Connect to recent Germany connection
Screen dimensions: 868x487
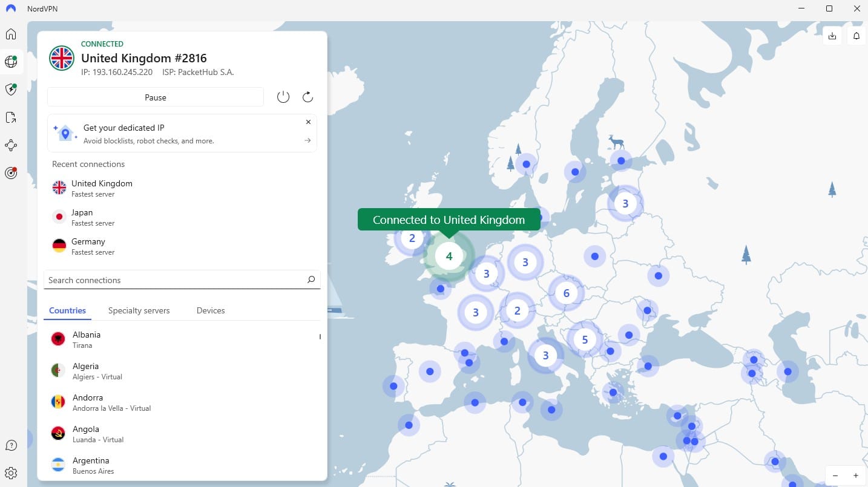182,246
